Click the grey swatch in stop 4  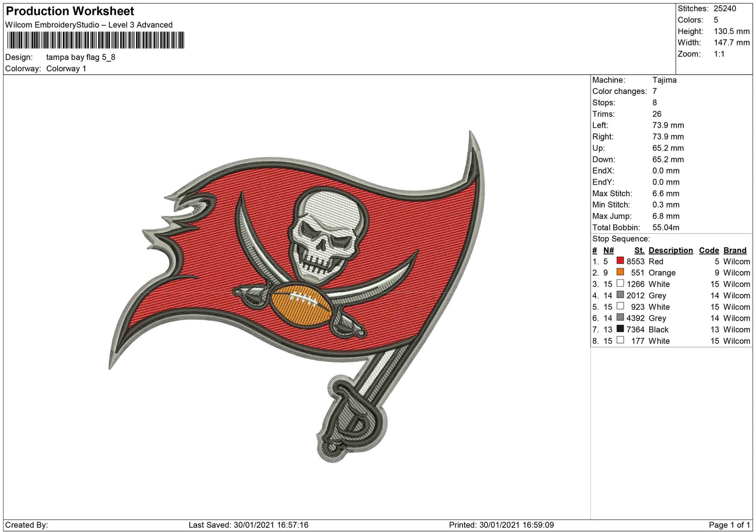620,295
